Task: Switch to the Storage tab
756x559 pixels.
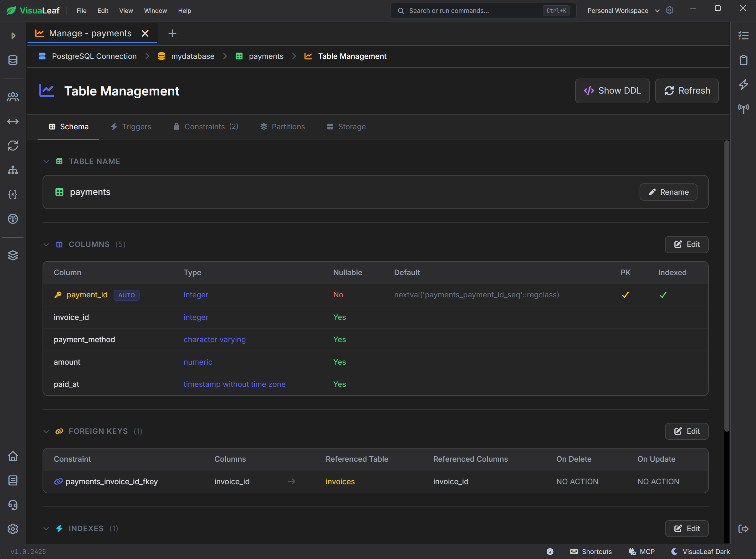Action: [x=346, y=127]
